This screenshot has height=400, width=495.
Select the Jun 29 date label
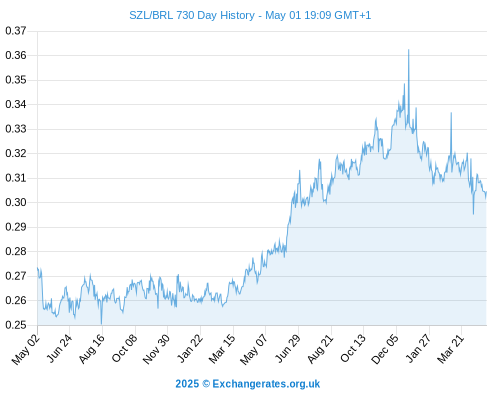[288, 349]
